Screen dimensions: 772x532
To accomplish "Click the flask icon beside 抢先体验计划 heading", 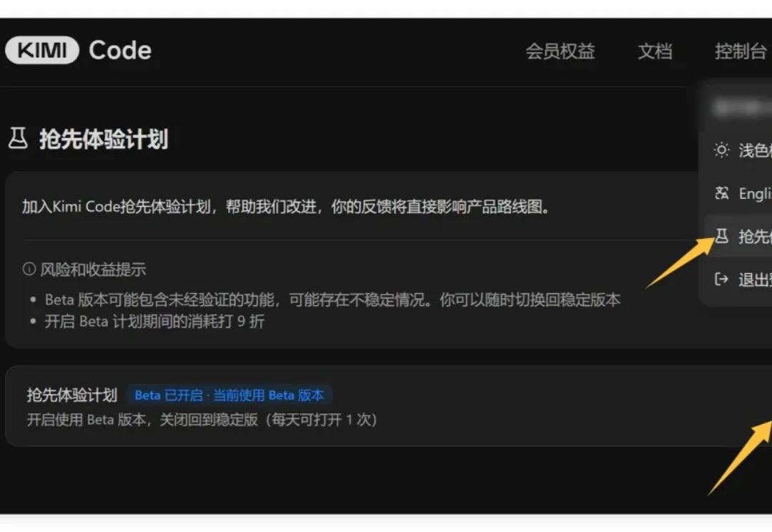I will (17, 139).
